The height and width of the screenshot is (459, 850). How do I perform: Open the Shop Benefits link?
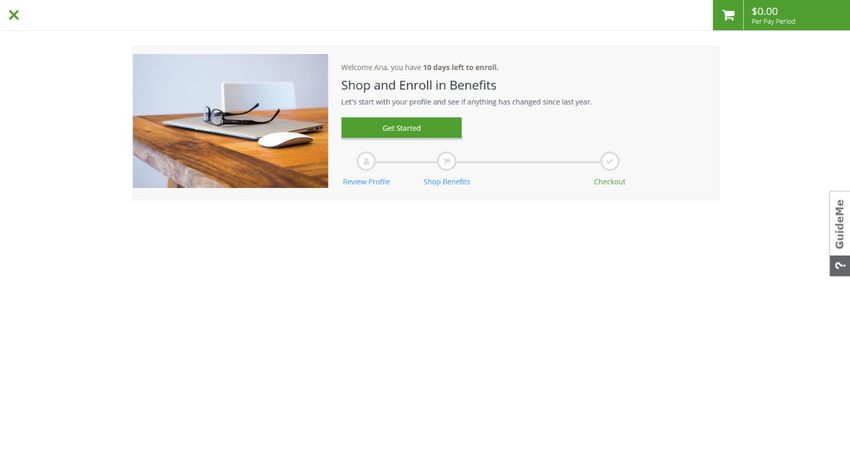pos(447,182)
